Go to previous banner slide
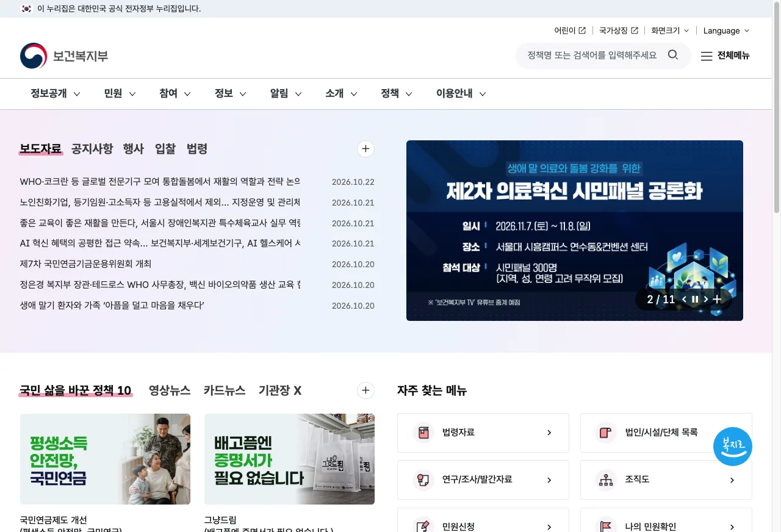This screenshot has height=532, width=781. (x=684, y=299)
